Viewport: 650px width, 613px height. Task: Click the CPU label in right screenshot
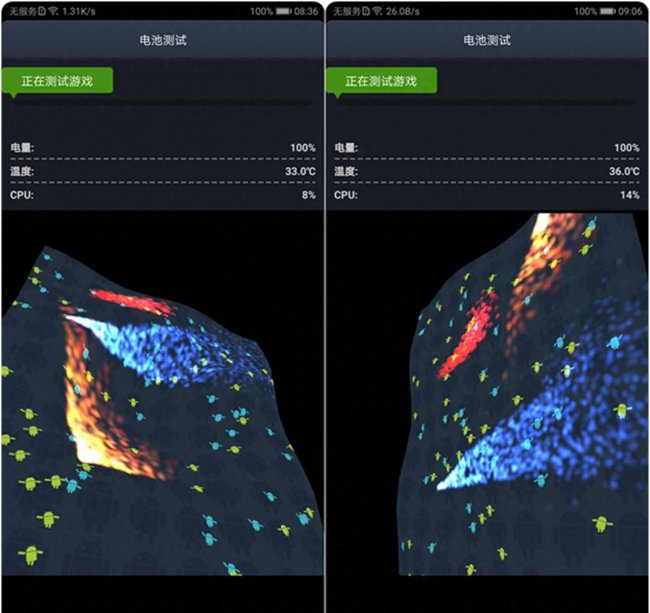tap(346, 195)
